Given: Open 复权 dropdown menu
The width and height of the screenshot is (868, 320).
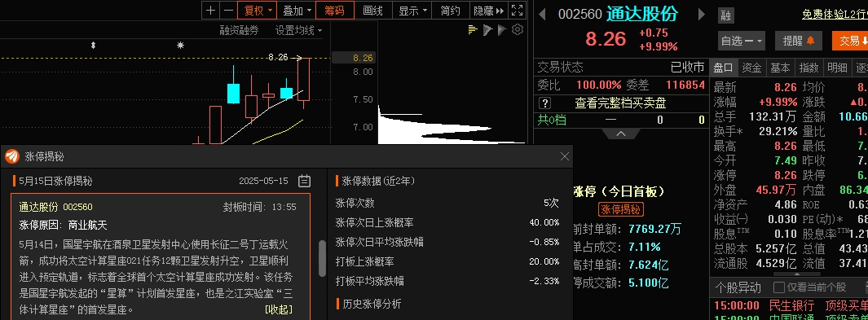Looking at the screenshot, I should point(257,10).
